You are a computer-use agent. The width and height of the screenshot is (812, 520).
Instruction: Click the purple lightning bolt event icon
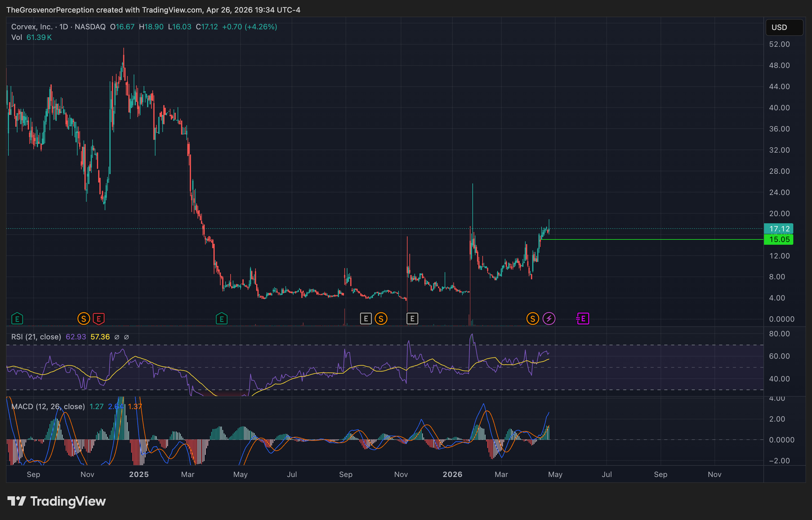click(549, 319)
